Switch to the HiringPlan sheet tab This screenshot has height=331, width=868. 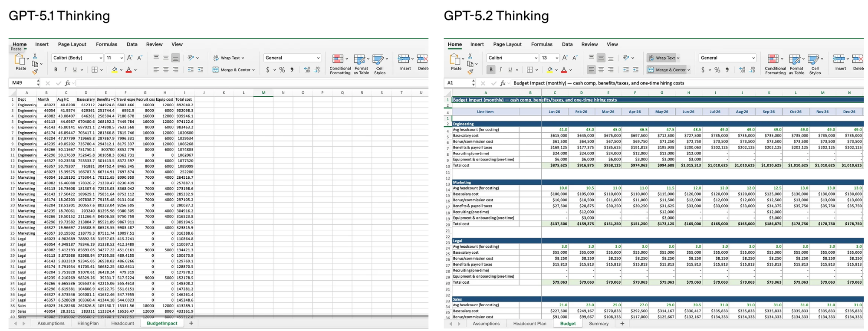(x=88, y=323)
